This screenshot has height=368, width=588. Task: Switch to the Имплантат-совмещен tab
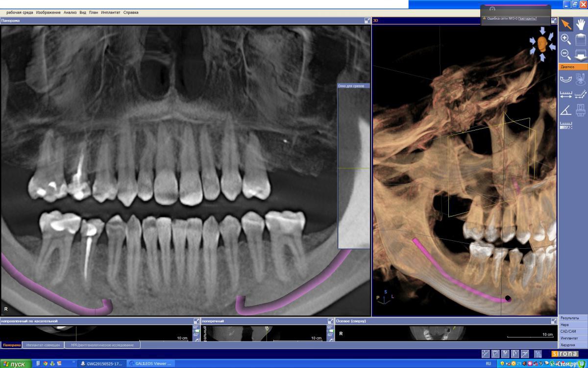(44, 345)
